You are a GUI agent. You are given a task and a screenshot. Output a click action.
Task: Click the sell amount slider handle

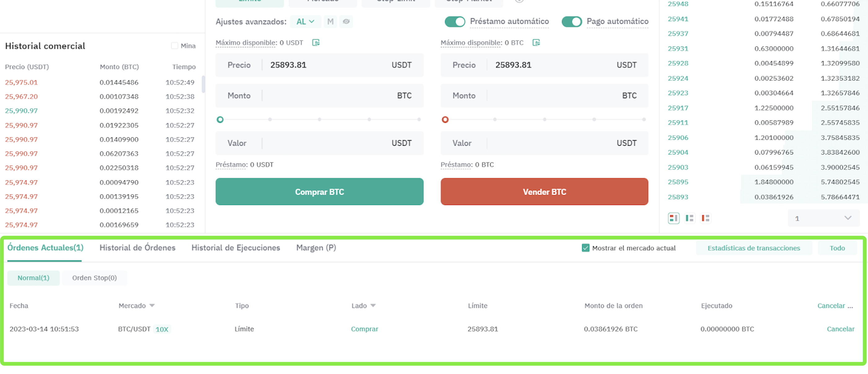click(x=445, y=120)
